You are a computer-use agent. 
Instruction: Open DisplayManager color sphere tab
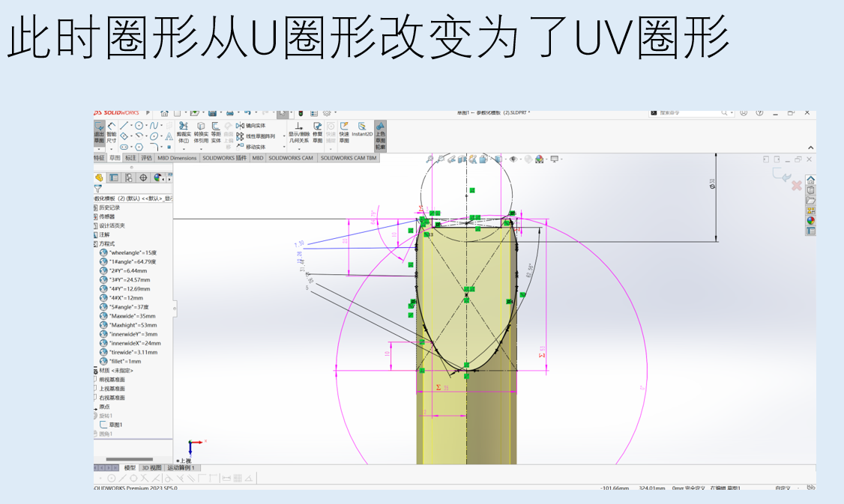157,177
